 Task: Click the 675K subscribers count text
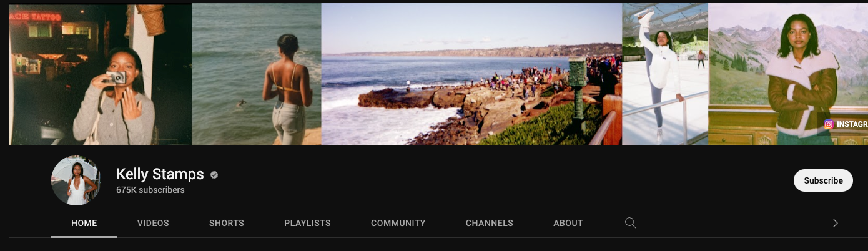click(x=150, y=190)
